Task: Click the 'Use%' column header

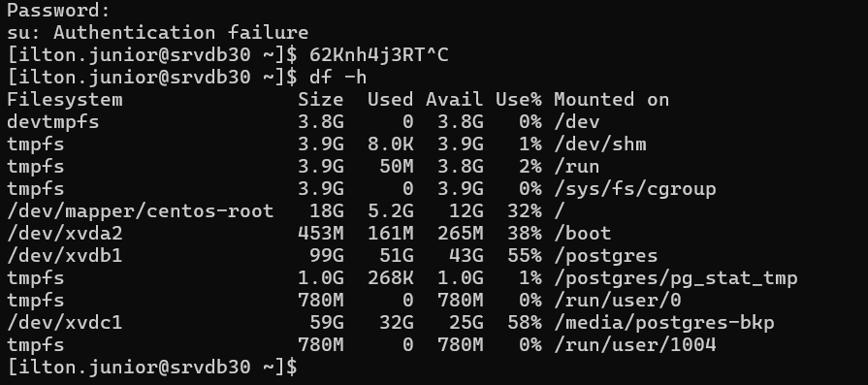Action: (x=519, y=100)
